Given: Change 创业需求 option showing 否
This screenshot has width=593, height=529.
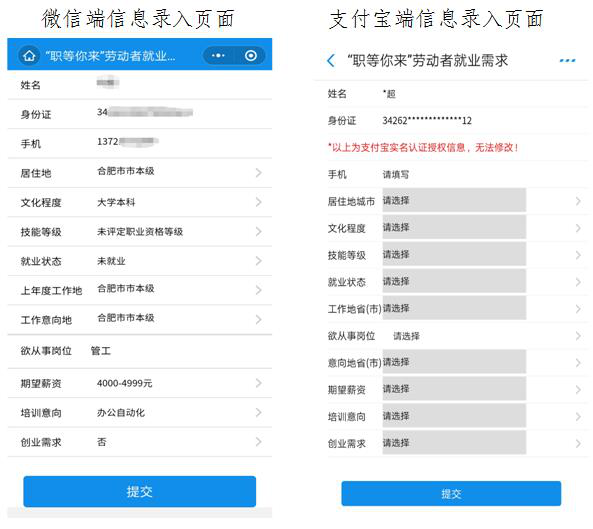Looking at the screenshot, I should pyautogui.click(x=140, y=442).
